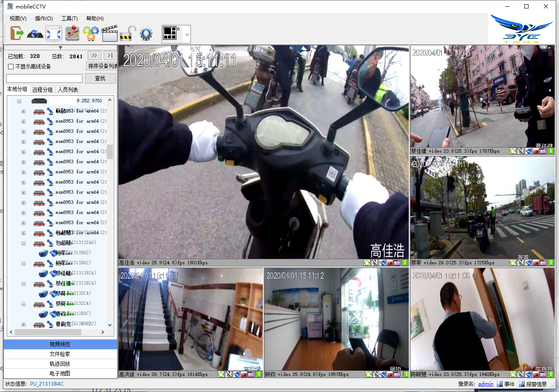Open the 报警信息 alarm info button
The image size is (559, 392).
533,384
